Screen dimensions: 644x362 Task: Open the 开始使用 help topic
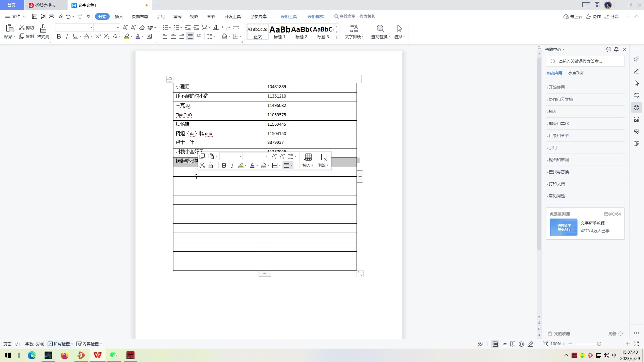pos(556,87)
